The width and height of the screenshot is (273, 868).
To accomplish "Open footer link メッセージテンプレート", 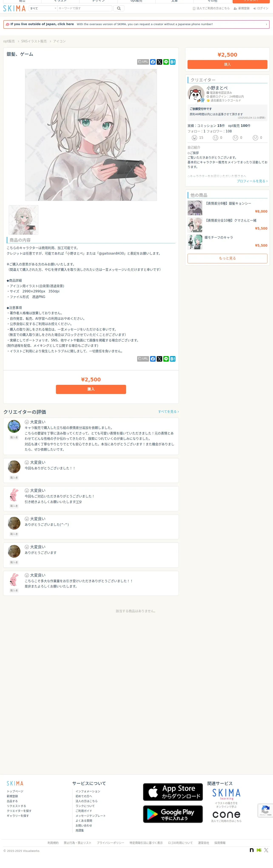I will 91,816.
